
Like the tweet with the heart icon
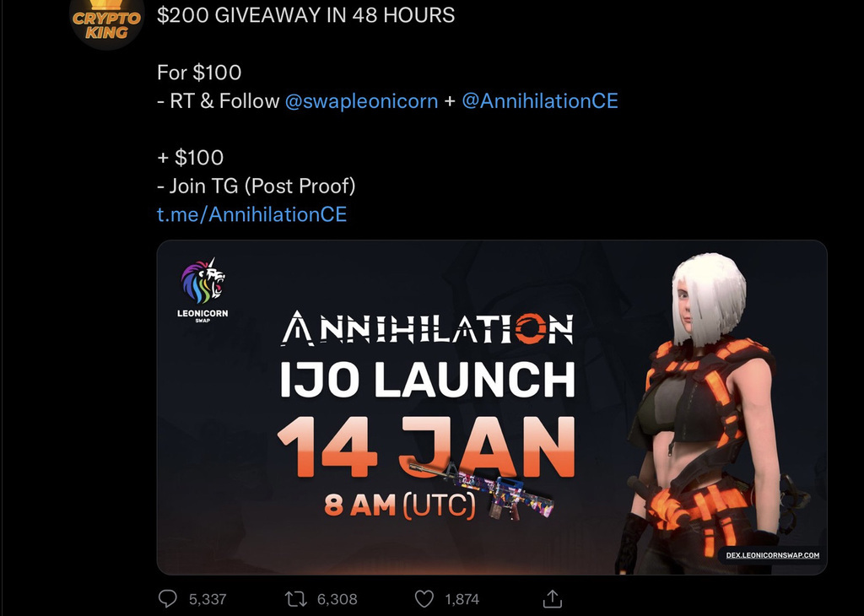pyautogui.click(x=424, y=599)
